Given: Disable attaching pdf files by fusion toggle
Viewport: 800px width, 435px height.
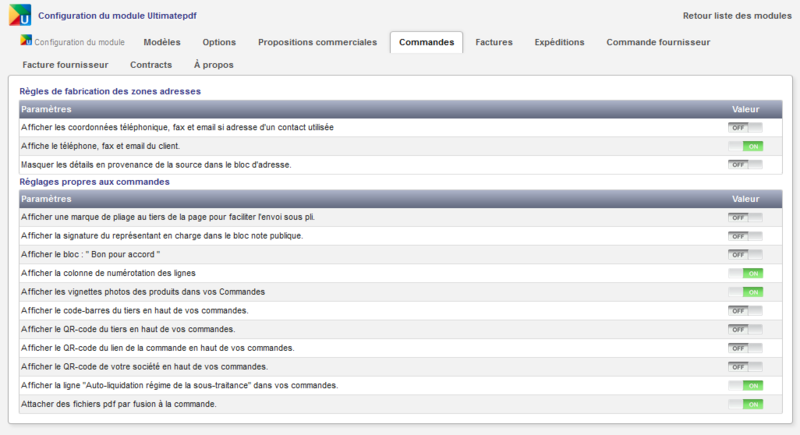Looking at the screenshot, I should 745,404.
